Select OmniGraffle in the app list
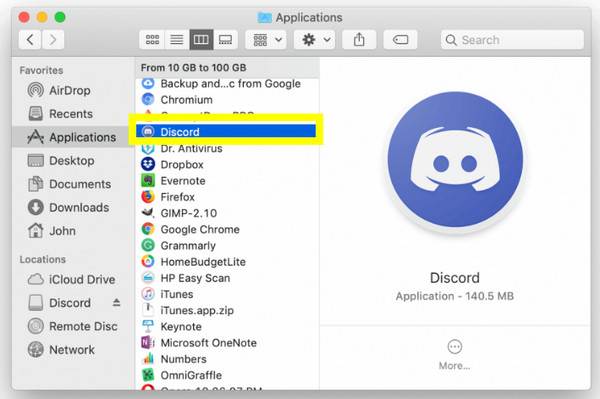Viewport: 600px width, 399px height. pos(227,375)
